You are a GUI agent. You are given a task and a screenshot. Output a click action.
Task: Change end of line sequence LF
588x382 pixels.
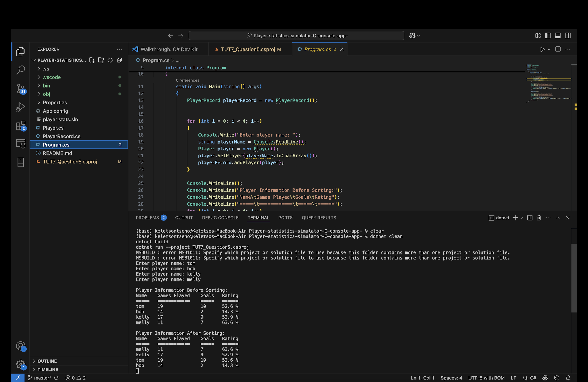[513, 378]
